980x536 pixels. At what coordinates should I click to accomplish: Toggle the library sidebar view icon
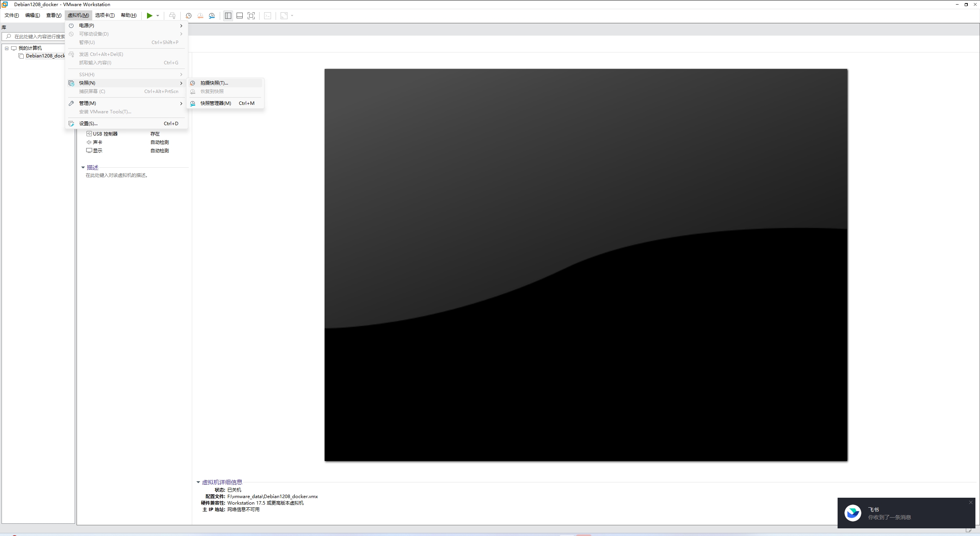[228, 16]
